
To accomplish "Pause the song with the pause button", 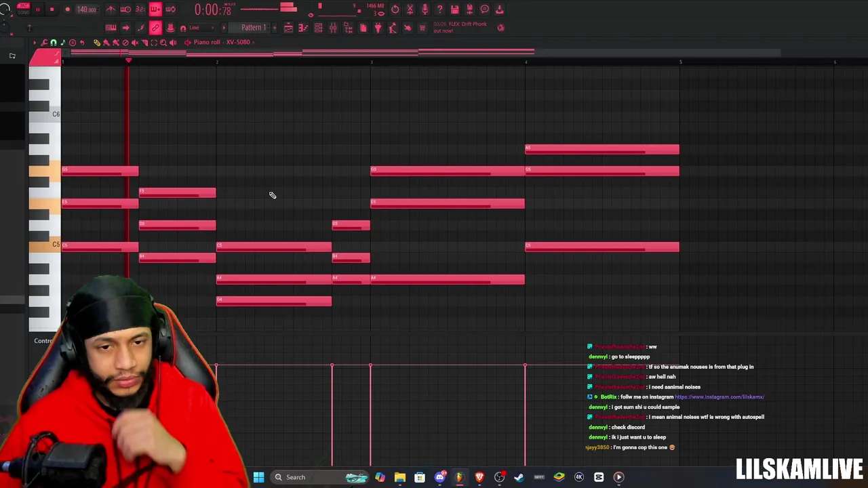I will tap(37, 9).
